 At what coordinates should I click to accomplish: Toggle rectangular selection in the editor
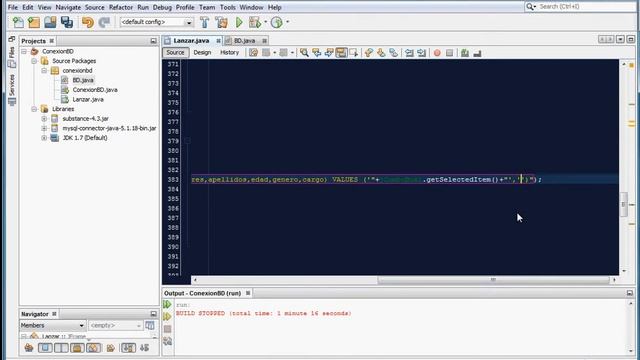353,53
